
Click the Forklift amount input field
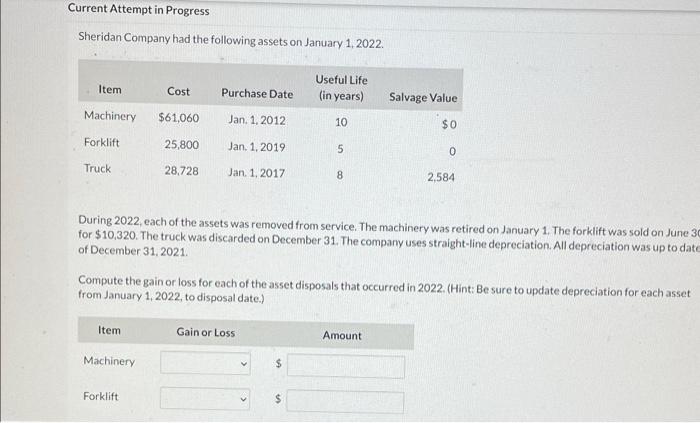click(x=345, y=401)
